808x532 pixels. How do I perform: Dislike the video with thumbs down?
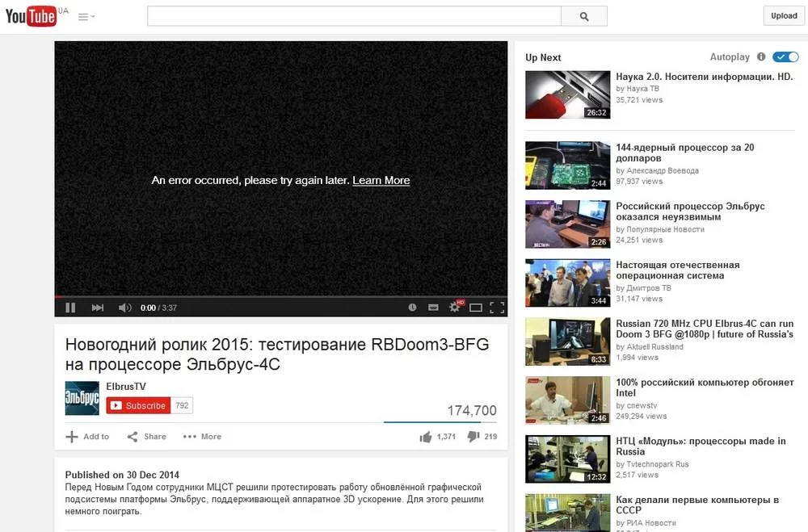(x=473, y=437)
